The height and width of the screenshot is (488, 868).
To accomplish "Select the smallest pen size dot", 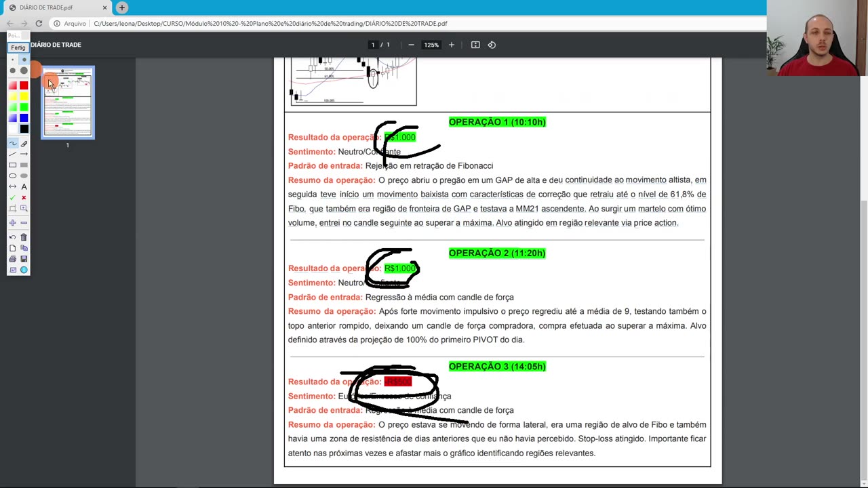I will pyautogui.click(x=12, y=60).
